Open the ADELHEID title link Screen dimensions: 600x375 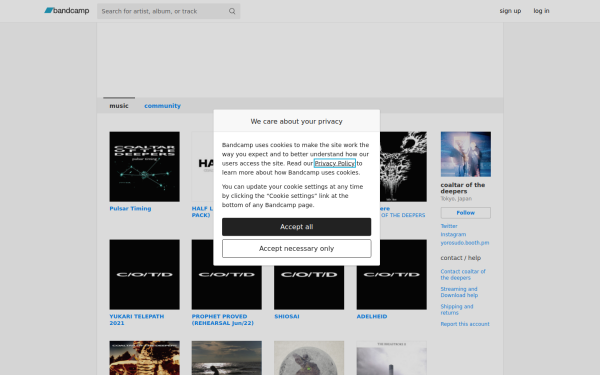point(372,316)
